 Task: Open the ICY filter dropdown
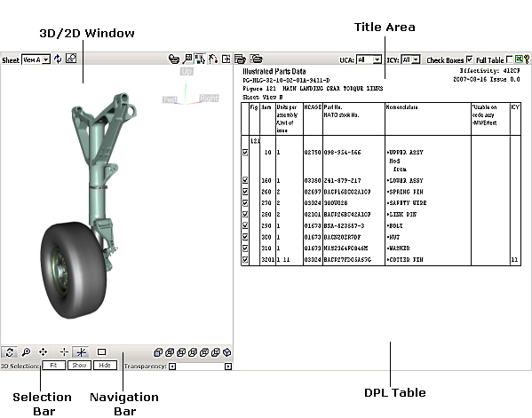click(411, 59)
